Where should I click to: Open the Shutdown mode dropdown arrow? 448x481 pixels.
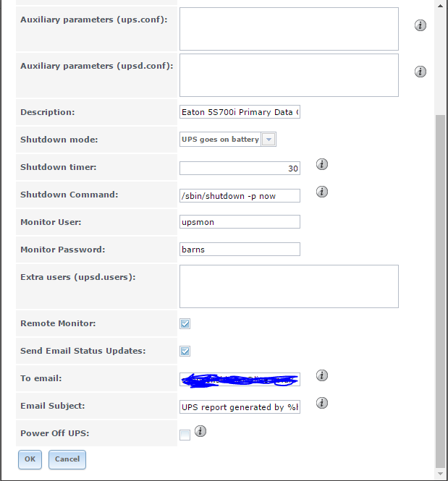[269, 140]
